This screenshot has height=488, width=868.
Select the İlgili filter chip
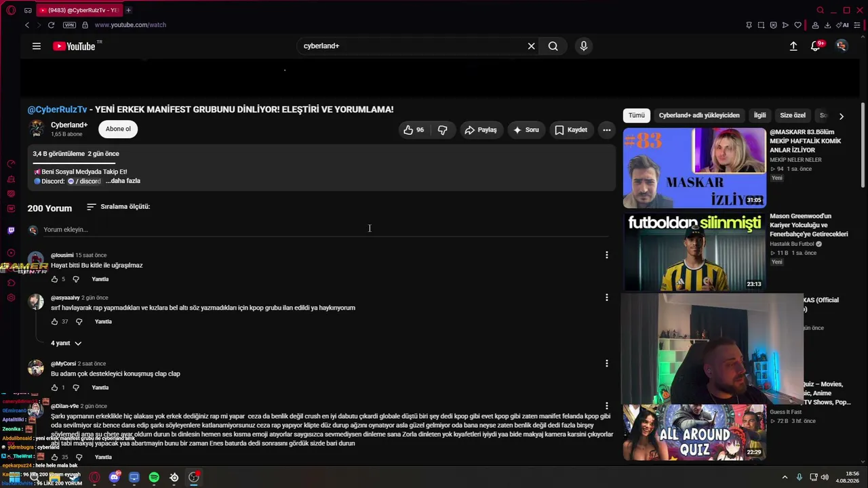pos(759,115)
